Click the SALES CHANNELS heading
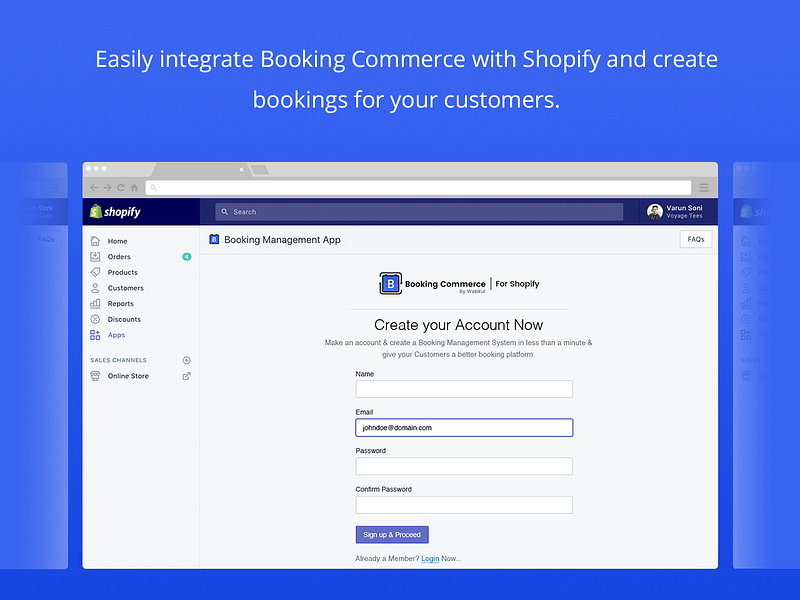The height and width of the screenshot is (600, 800). point(118,360)
